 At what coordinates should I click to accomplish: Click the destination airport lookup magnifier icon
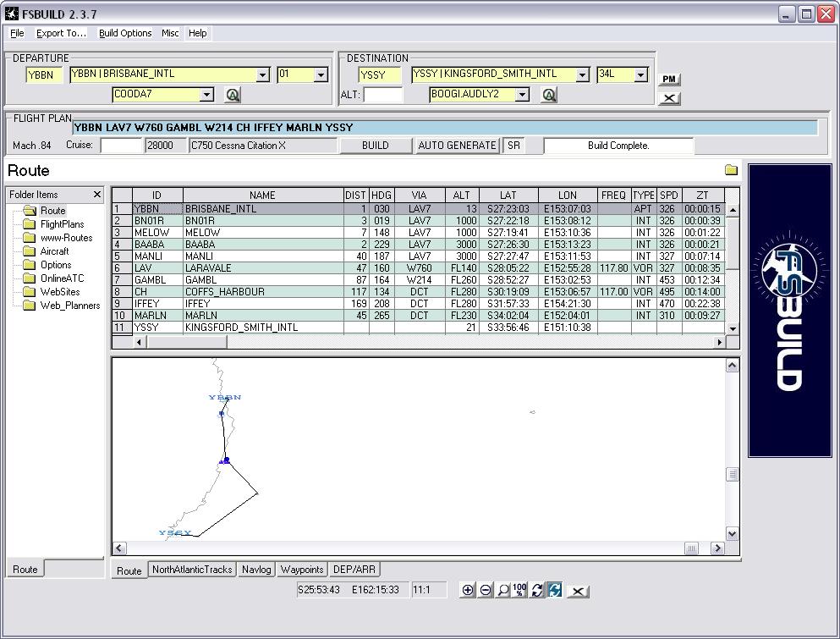[548, 95]
